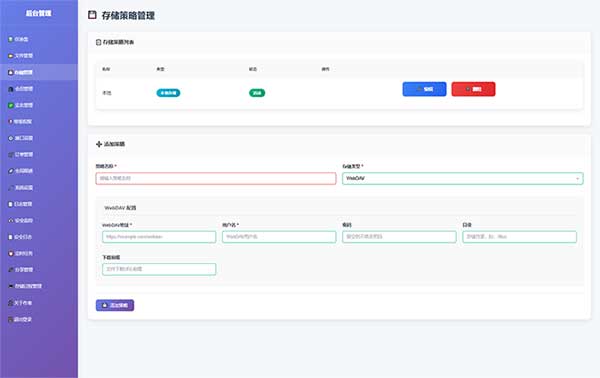600x378 pixels.
Task: Focus the red-bordered 策略名称 input field
Action: (216, 178)
